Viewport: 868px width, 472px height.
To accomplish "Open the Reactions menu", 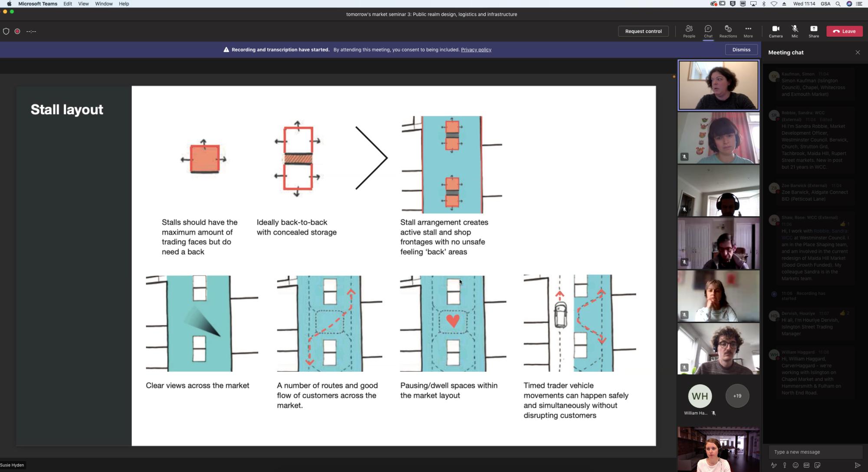I will [728, 31].
